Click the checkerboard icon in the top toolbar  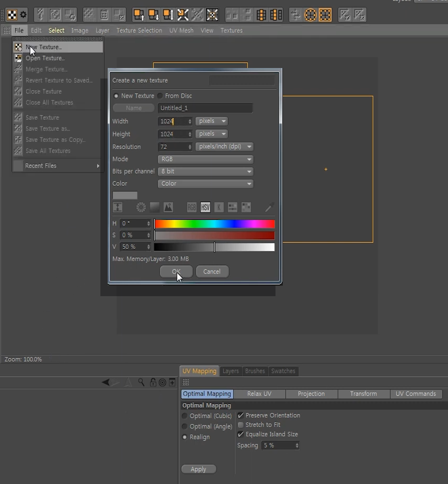(x=12, y=15)
